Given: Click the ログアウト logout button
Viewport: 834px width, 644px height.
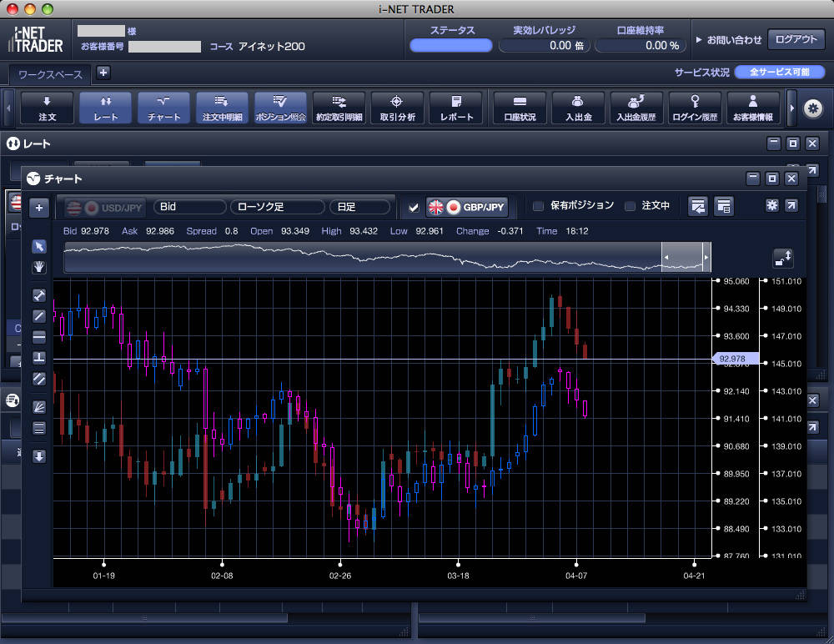Looking at the screenshot, I should click(796, 39).
